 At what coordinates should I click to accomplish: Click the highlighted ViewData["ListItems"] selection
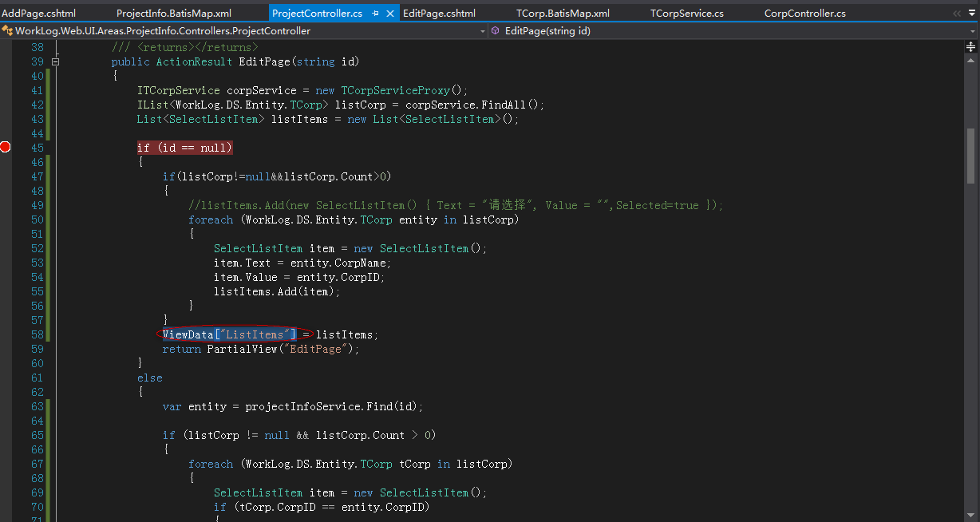[229, 334]
